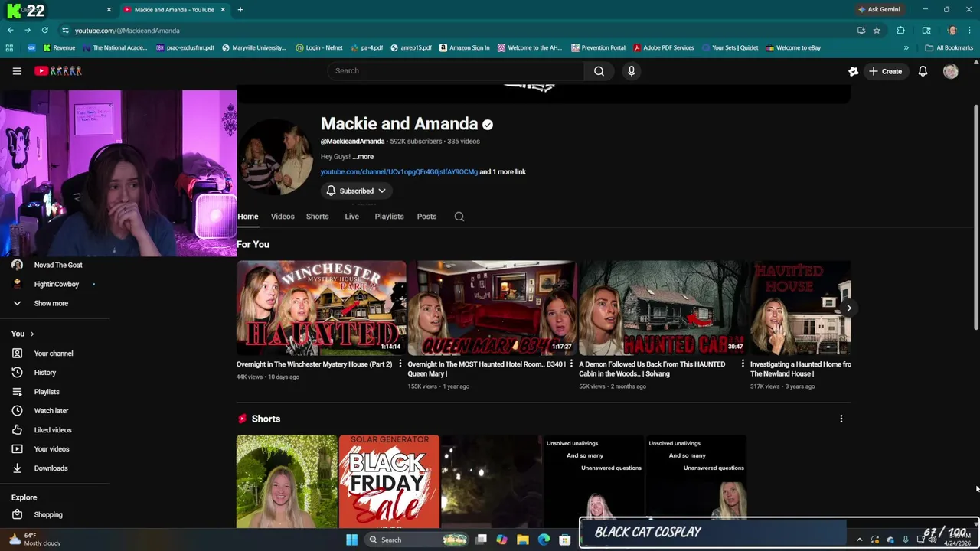Switch to Posts tab
980x551 pixels.
(426, 217)
